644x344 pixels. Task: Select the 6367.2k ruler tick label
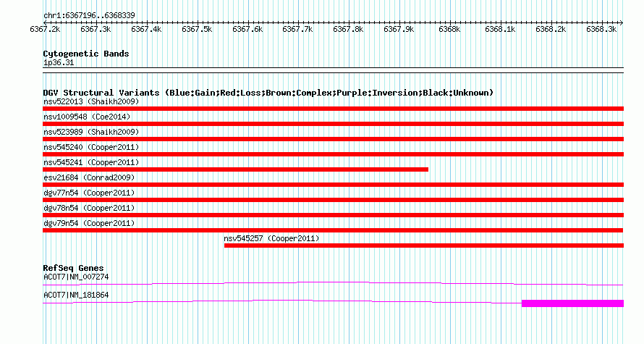coord(45,30)
